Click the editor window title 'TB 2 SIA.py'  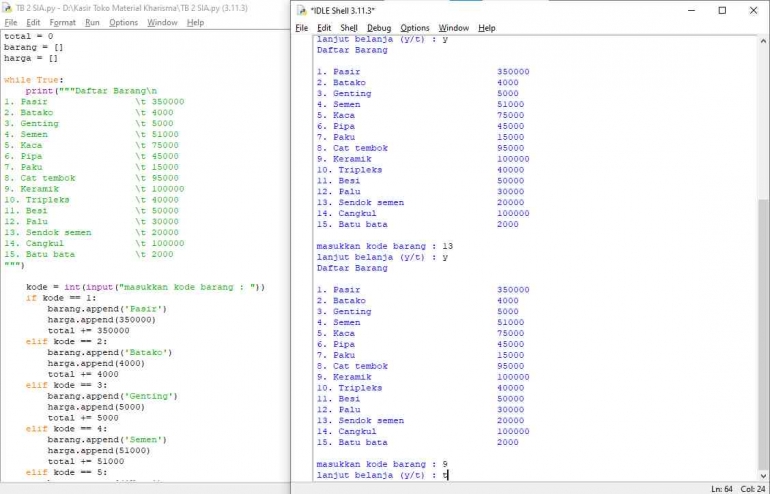coord(132,8)
